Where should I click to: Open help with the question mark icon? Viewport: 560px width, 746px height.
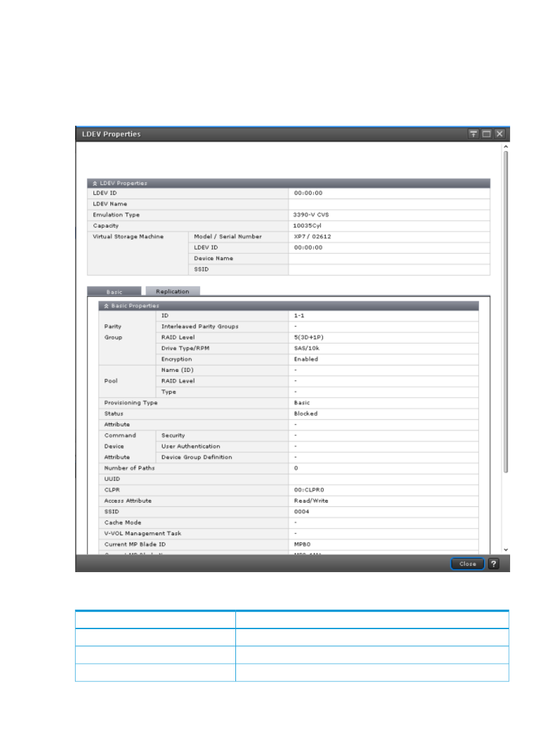pyautogui.click(x=494, y=564)
